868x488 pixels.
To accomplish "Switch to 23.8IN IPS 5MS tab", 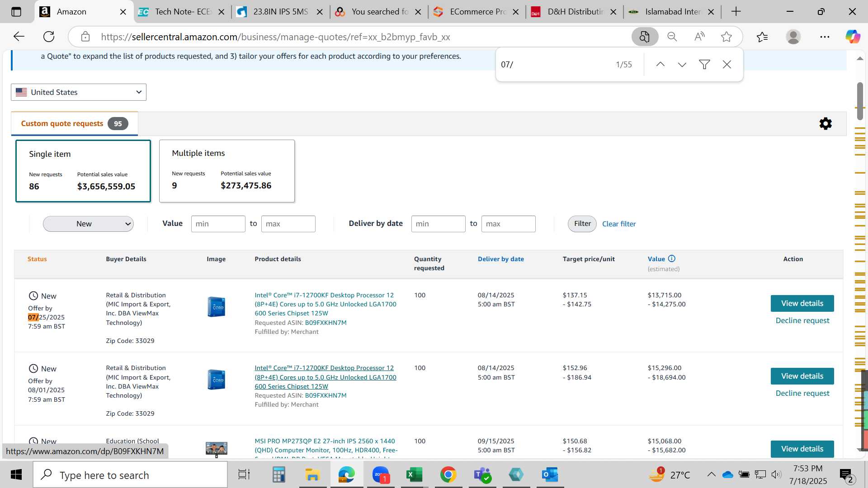I will pos(281,12).
